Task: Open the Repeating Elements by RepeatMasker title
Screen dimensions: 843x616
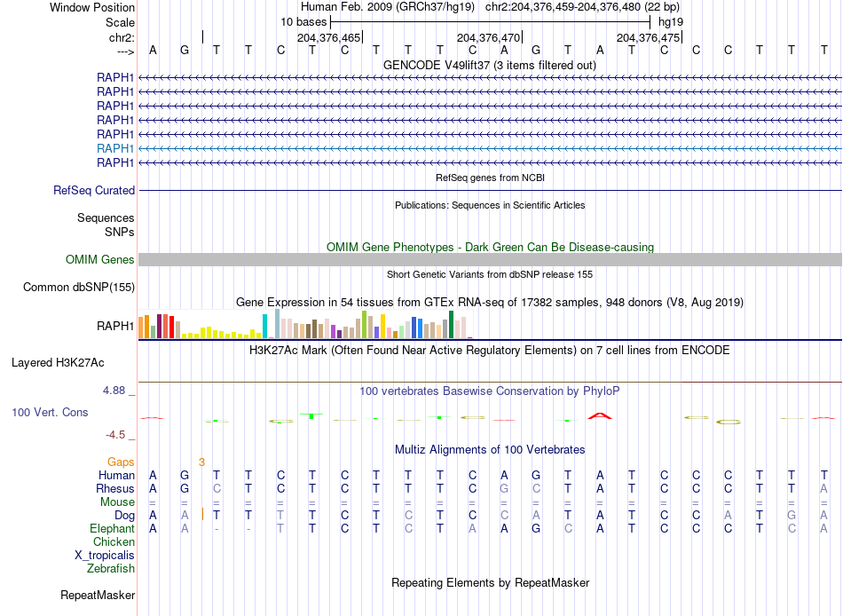Action: click(491, 583)
